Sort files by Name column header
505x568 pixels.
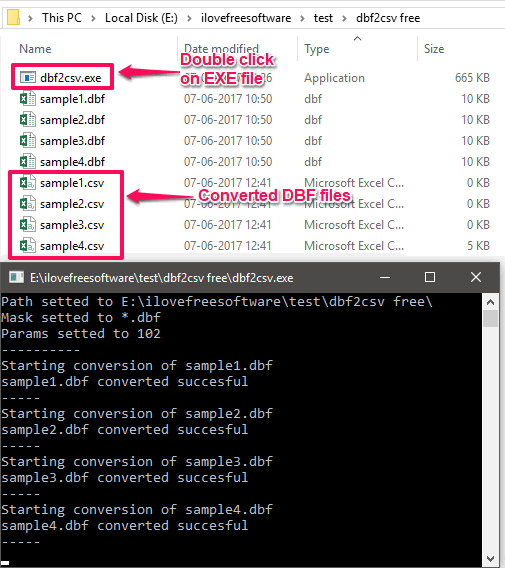[35, 49]
